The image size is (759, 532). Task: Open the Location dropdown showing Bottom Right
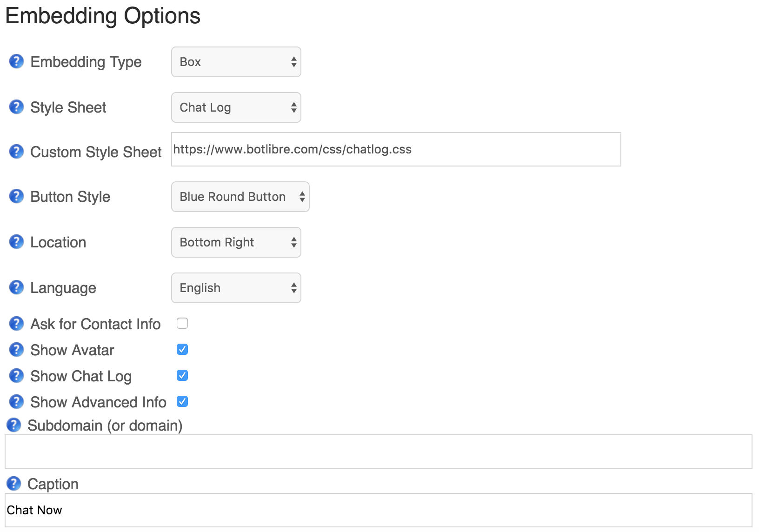(x=236, y=242)
